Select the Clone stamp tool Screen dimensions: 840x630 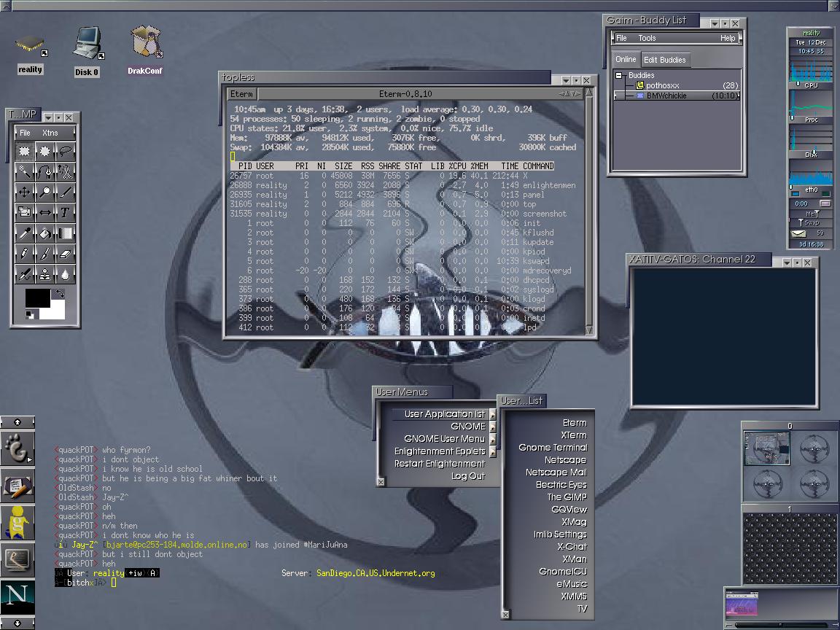[x=45, y=273]
